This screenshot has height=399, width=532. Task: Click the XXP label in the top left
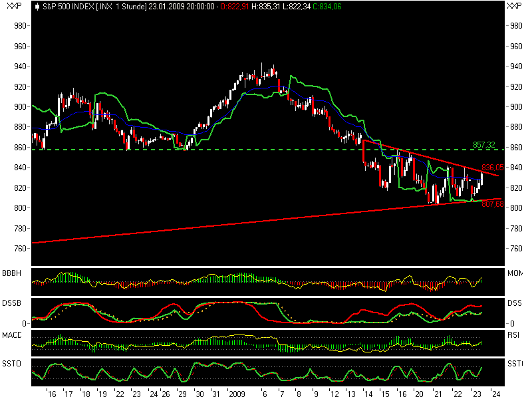(11, 7)
